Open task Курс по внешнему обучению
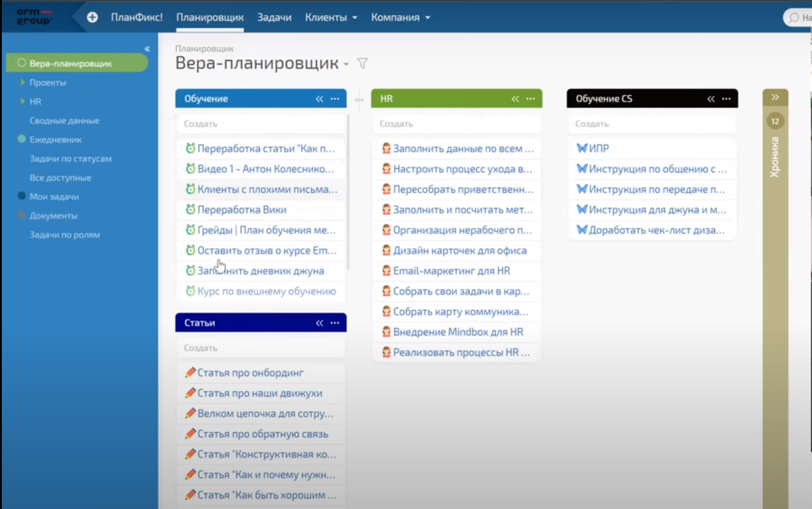This screenshot has height=509, width=812. coord(267,291)
